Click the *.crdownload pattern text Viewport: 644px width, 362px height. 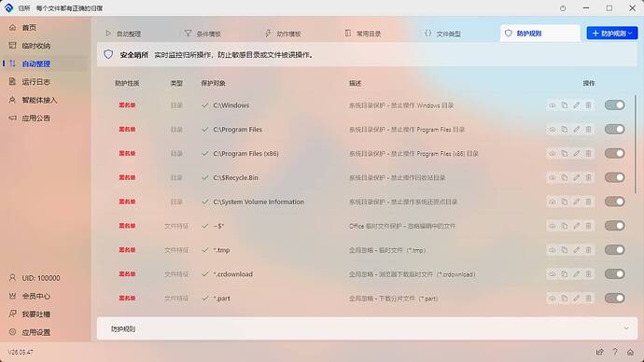point(233,274)
